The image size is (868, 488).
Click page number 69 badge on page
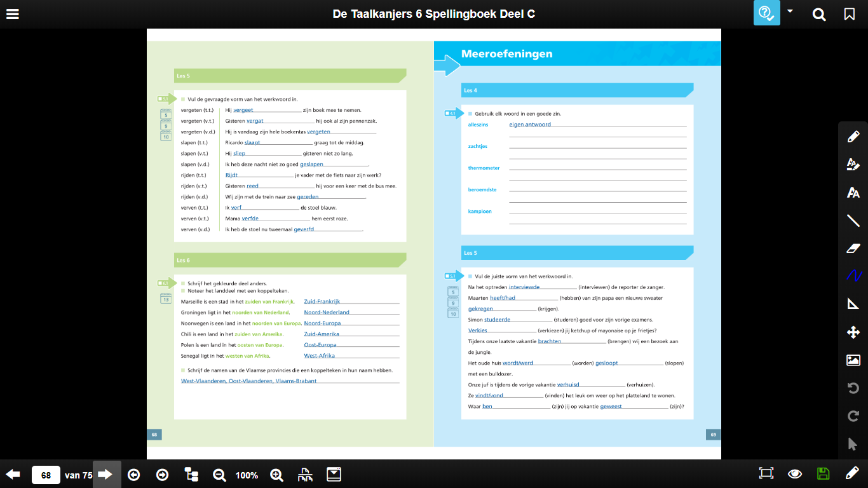[x=713, y=435]
